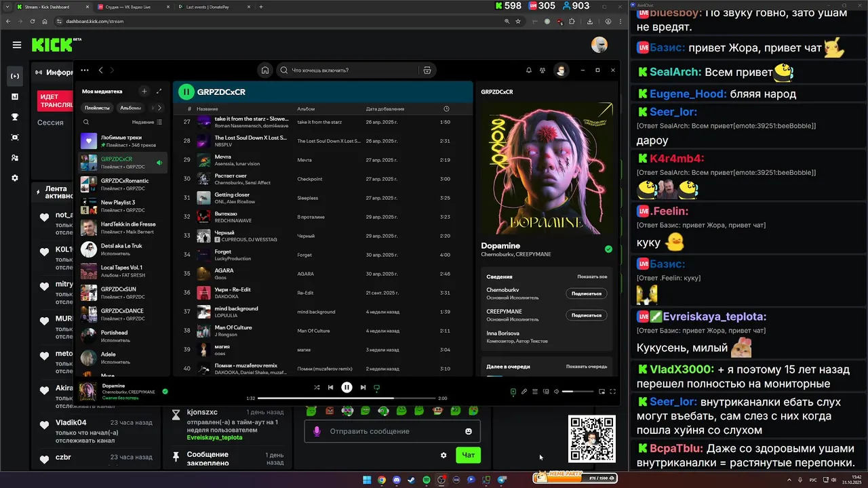Open Local Tapes Vol.1 album

(x=123, y=271)
